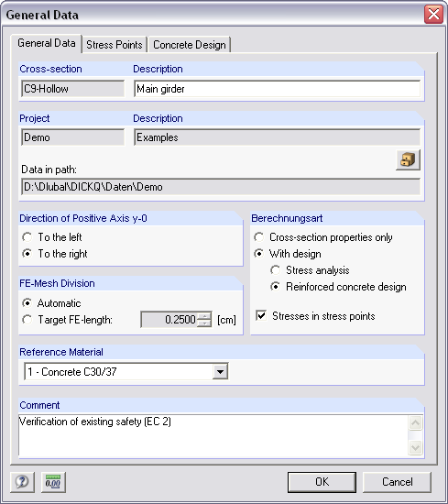Click the Target FE-length value field
Screen dimensions: 448x504
[169, 320]
